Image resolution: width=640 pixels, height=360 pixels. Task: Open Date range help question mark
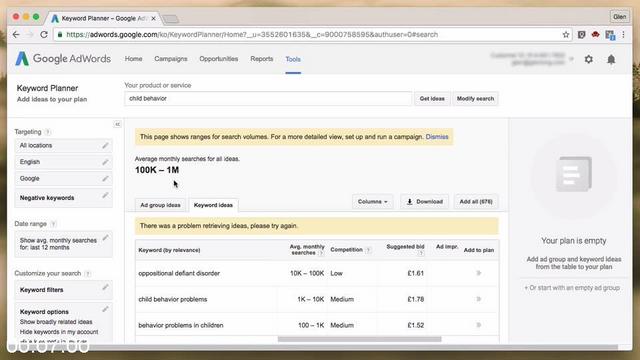[x=53, y=224]
